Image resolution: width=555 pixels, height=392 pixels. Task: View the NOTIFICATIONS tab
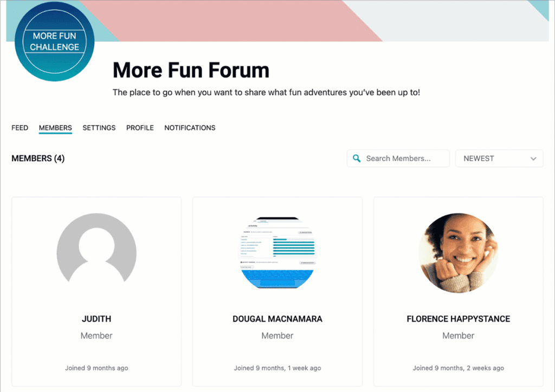[x=190, y=128]
